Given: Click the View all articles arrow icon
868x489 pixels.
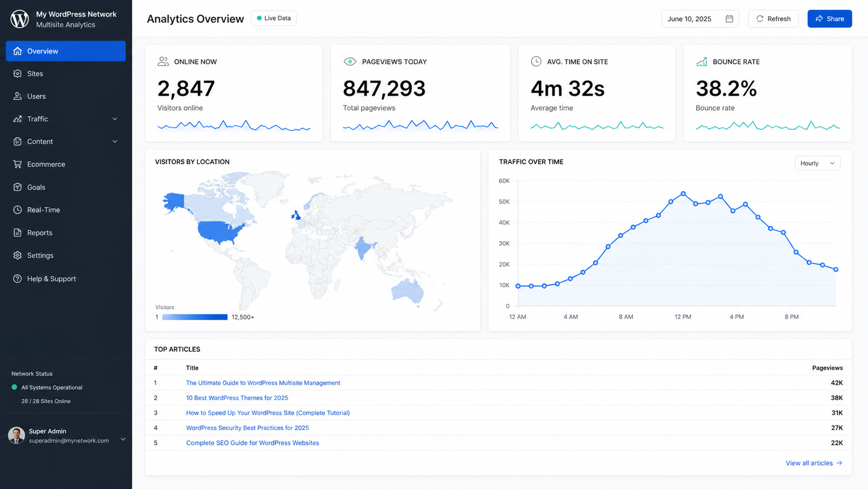Looking at the screenshot, I should (839, 463).
